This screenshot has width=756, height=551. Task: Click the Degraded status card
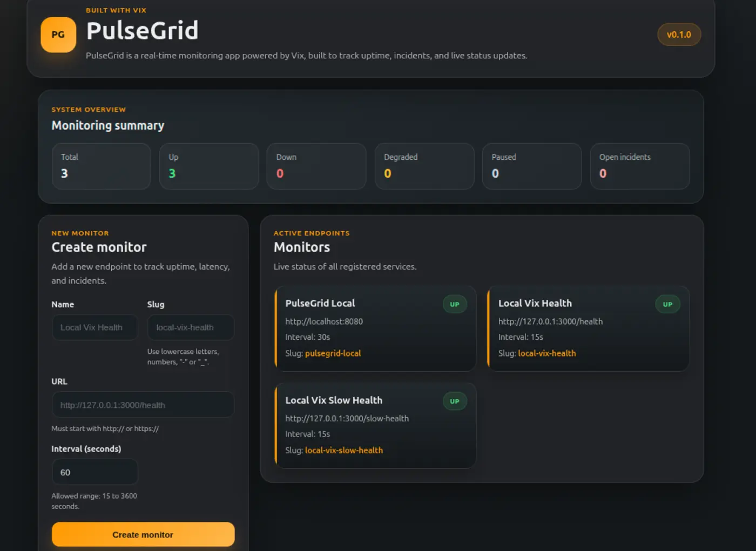pyautogui.click(x=424, y=166)
